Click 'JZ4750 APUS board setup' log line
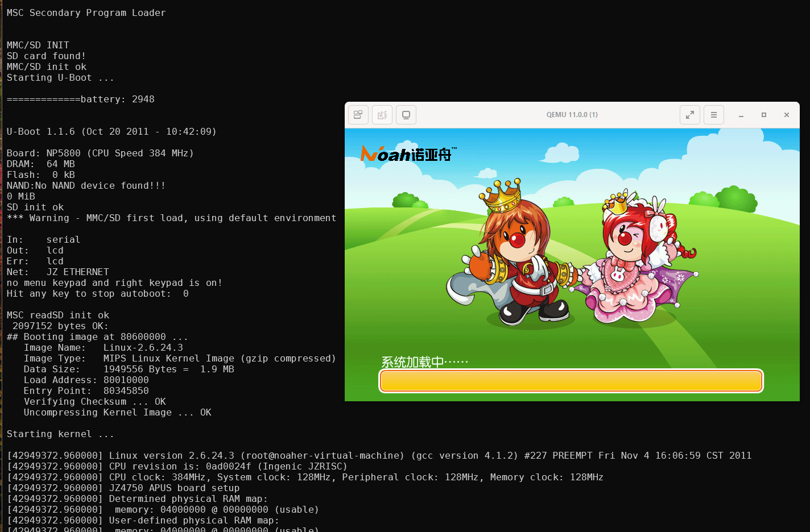The image size is (810, 532). (x=123, y=488)
